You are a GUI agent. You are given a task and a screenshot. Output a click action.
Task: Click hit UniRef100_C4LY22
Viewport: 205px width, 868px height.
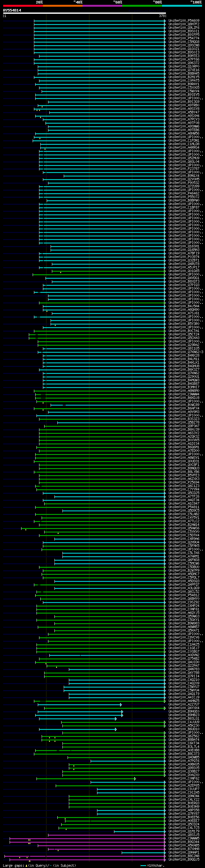pos(184,799)
